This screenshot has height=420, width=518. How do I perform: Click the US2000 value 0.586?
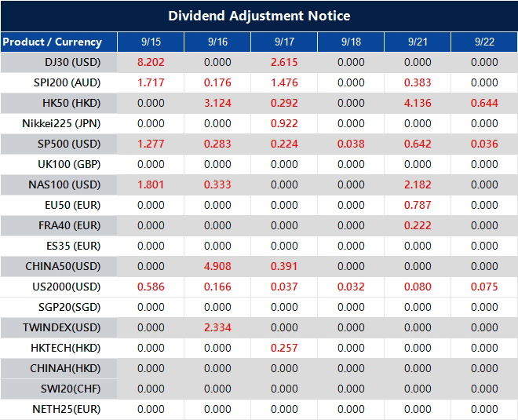pos(151,287)
